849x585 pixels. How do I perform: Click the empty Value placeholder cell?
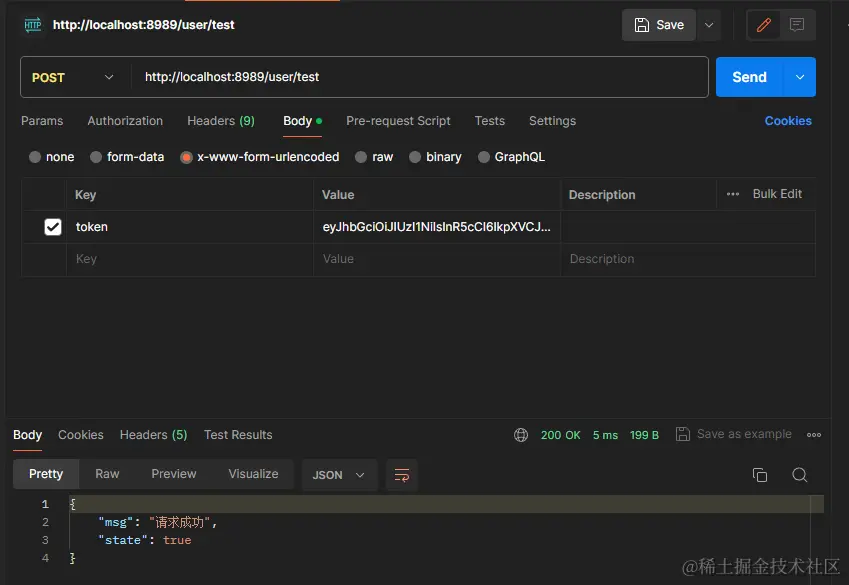coord(436,259)
